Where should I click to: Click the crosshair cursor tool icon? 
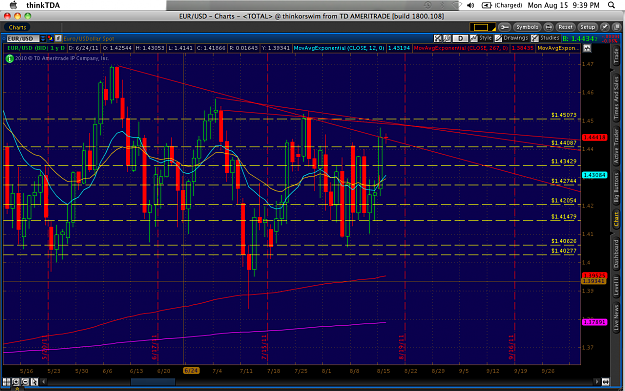[438, 38]
